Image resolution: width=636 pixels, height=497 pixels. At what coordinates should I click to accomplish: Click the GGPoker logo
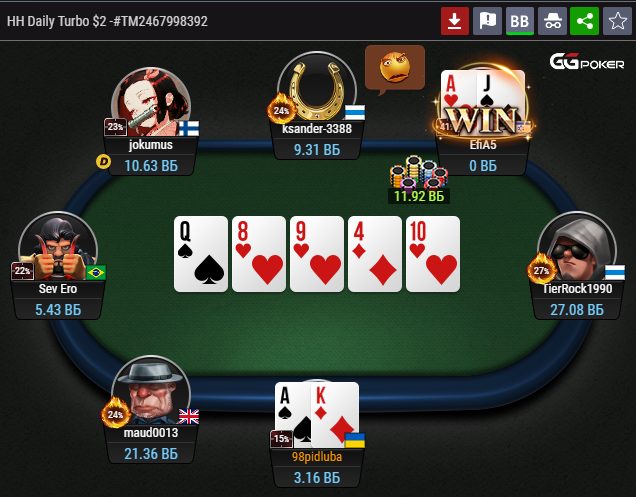[x=587, y=62]
